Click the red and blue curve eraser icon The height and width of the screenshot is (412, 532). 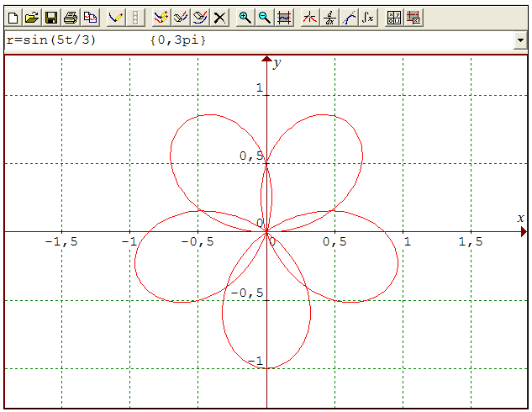(181, 18)
